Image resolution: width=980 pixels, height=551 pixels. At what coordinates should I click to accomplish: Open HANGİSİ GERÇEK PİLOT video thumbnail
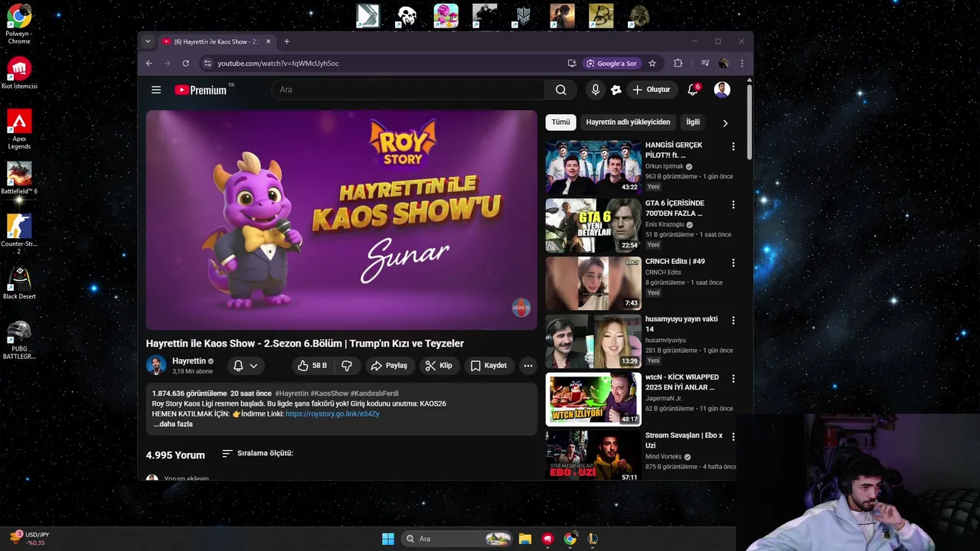coord(593,167)
